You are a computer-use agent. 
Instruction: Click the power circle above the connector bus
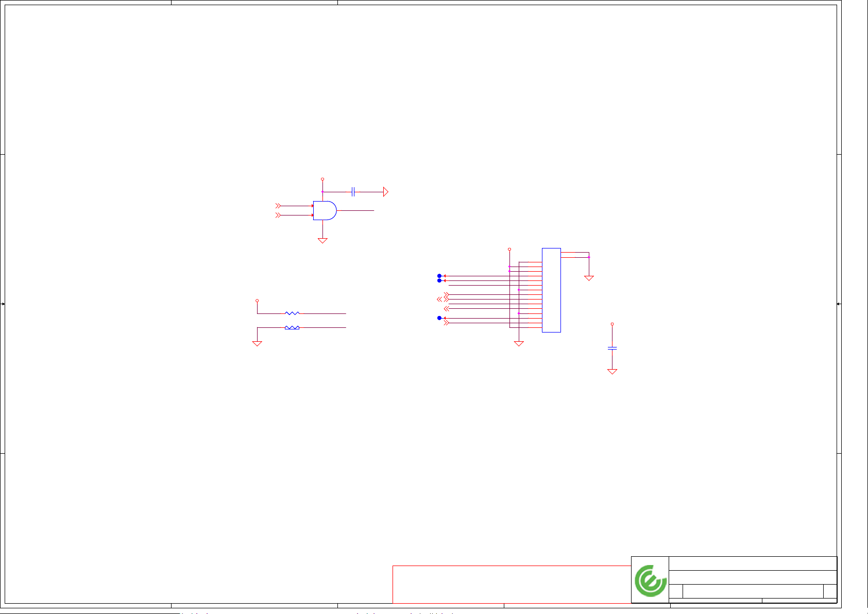[509, 249]
